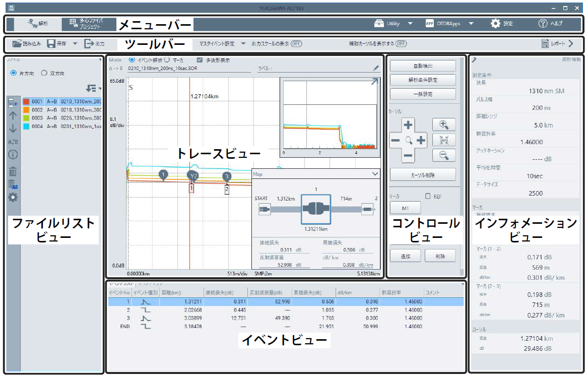The height and width of the screenshot is (377, 588).
Task: Enable the REF checkbox
Action: [428, 197]
